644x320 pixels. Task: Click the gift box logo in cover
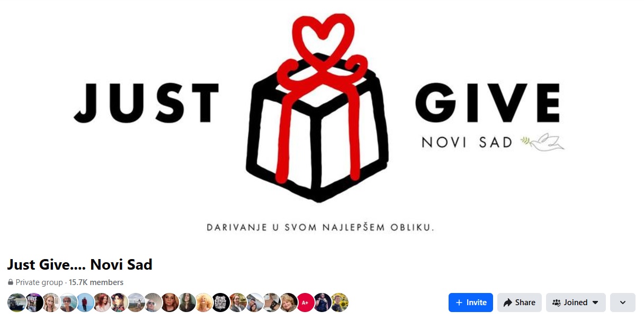click(317, 106)
